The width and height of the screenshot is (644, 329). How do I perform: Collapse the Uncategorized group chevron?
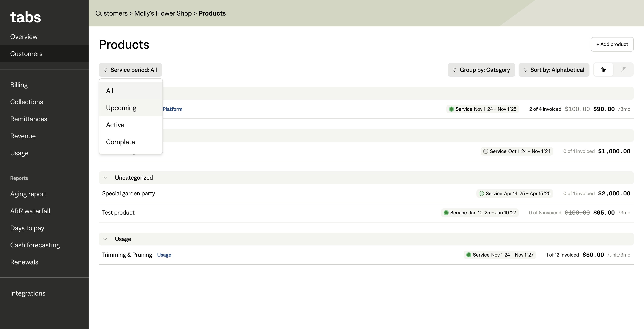click(x=105, y=178)
